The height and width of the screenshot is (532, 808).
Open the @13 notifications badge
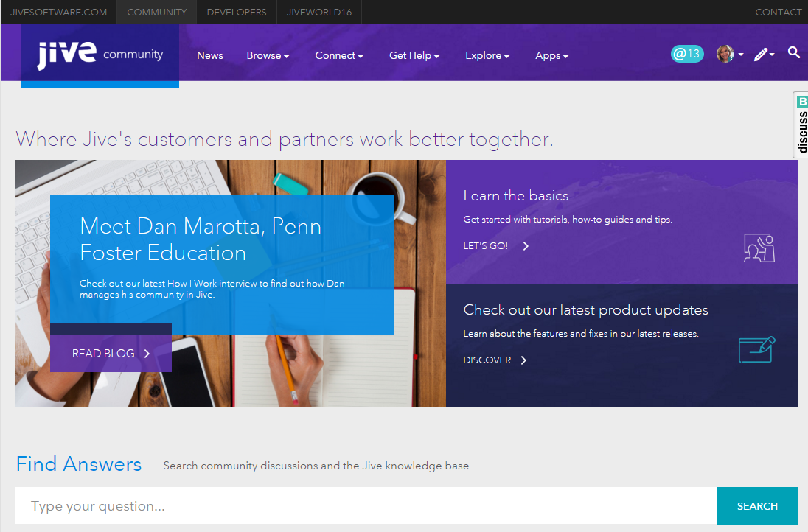pyautogui.click(x=686, y=54)
